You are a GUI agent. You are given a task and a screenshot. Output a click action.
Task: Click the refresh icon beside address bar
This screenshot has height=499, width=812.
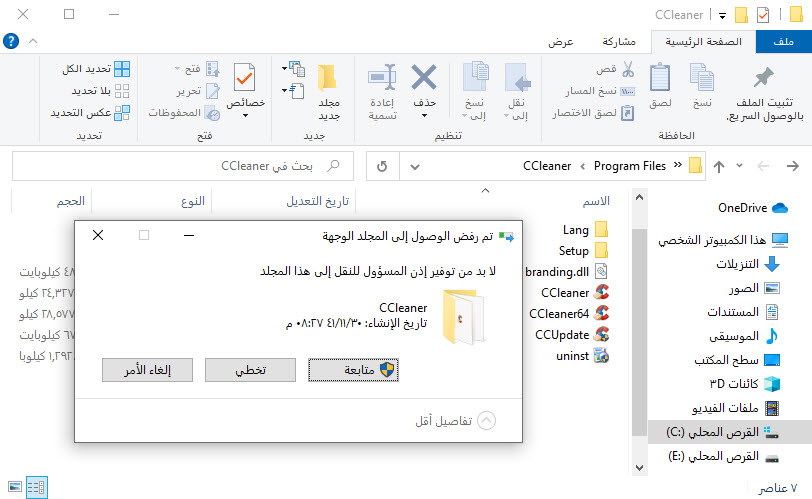click(382, 167)
